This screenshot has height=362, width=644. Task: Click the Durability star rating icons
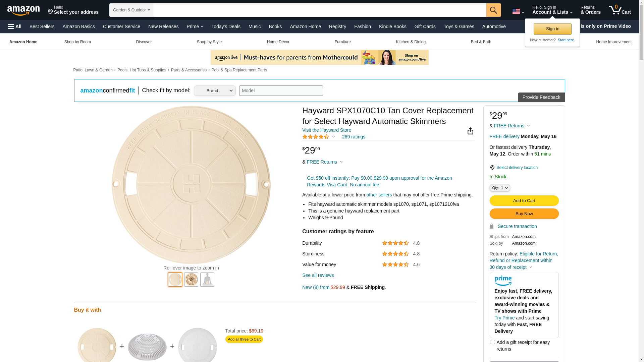coord(395,243)
